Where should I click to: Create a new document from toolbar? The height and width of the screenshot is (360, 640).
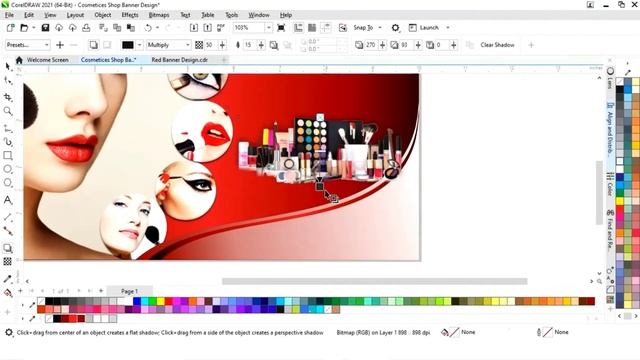11,28
